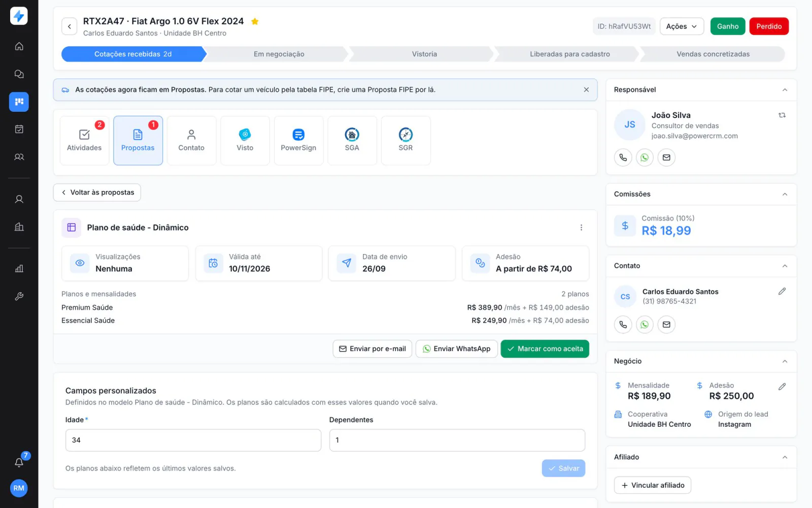This screenshot has height=508, width=812.
Task: Call João Silva via phone icon
Action: point(623,157)
